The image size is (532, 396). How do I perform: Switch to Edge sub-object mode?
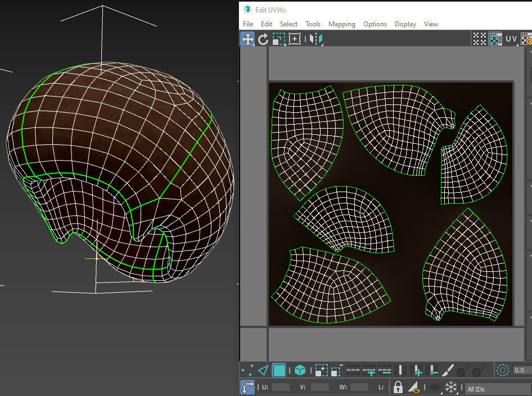[x=263, y=370]
